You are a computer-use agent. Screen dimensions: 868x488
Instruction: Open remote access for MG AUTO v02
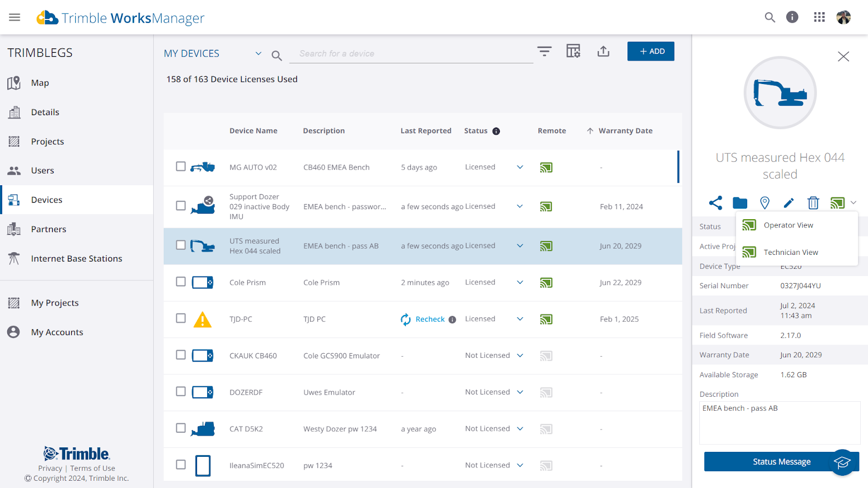[x=546, y=167]
